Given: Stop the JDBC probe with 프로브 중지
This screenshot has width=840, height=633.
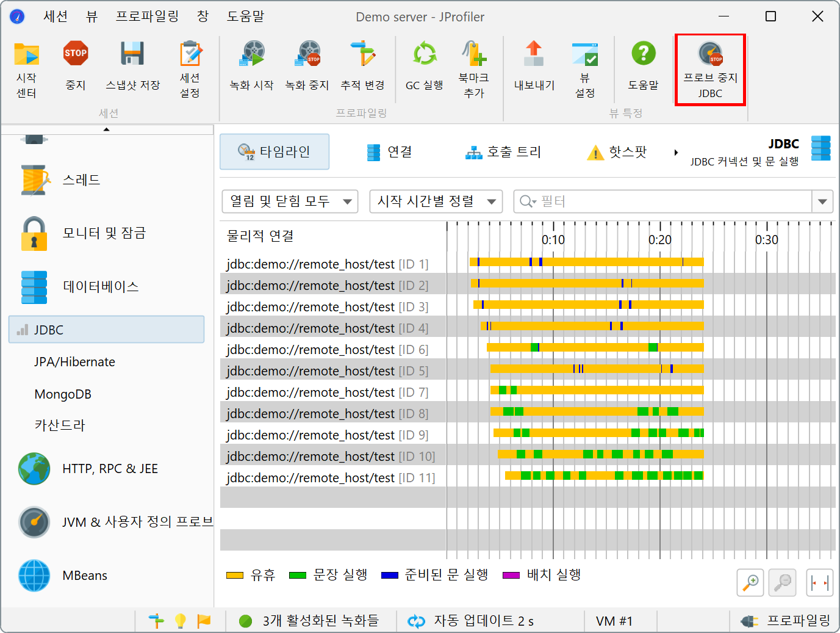Looking at the screenshot, I should (x=710, y=70).
